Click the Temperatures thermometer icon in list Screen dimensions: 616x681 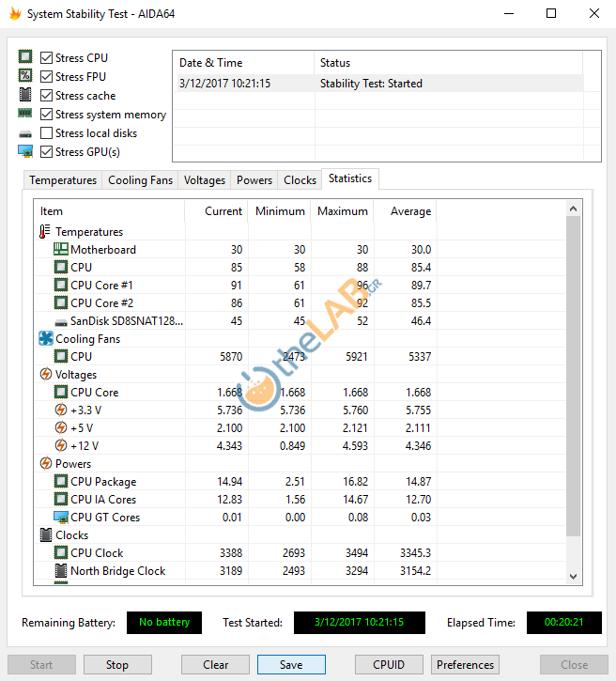point(45,231)
